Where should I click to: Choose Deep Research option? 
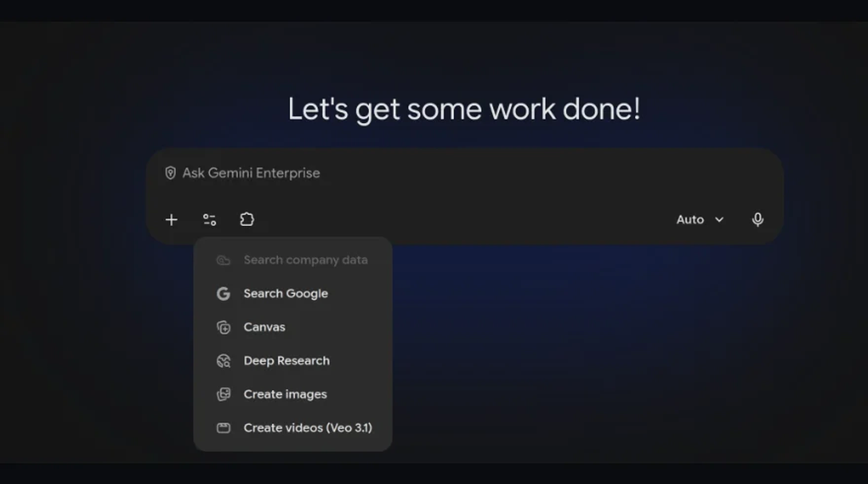[293, 361]
